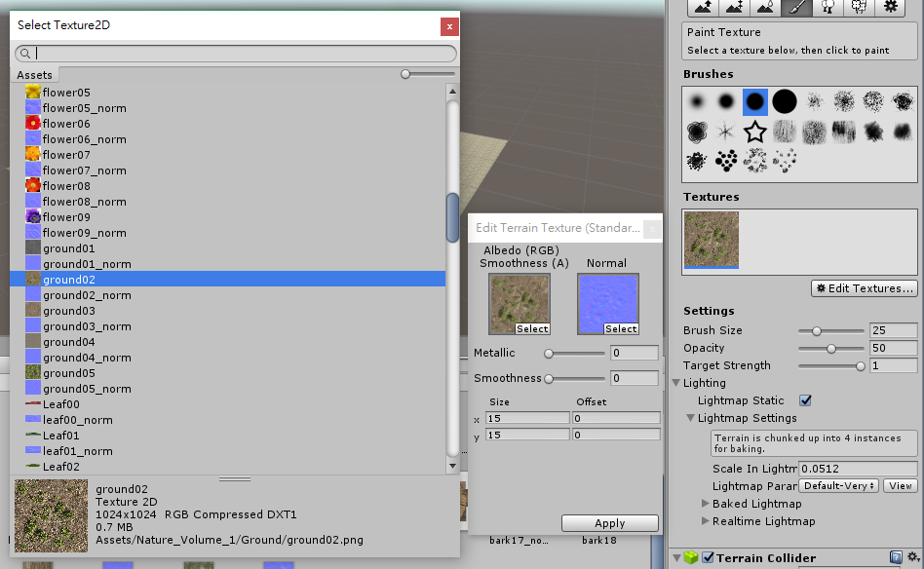
Task: Choose the large solid black brush
Action: [784, 101]
